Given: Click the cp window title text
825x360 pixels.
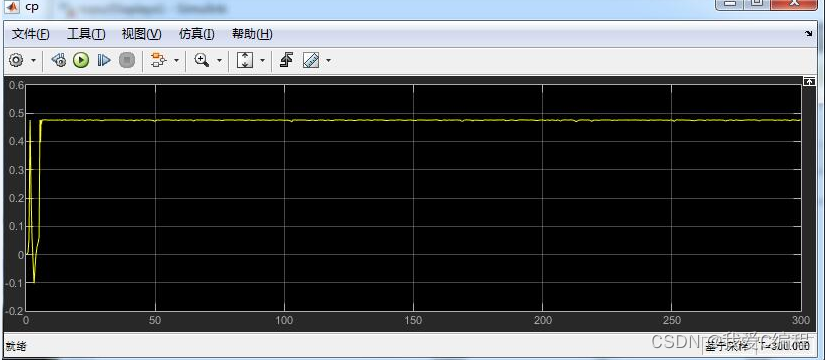Looking at the screenshot, I should (x=32, y=8).
